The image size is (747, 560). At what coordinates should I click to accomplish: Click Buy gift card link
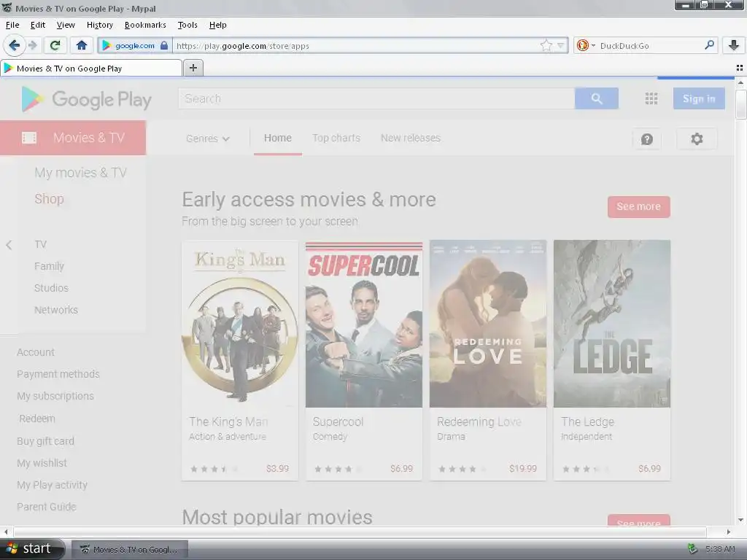tap(45, 441)
